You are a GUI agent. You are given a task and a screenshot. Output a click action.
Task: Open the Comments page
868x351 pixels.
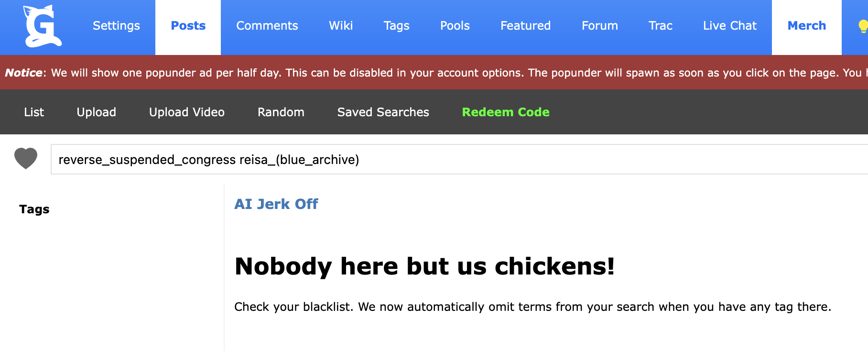pos(267,26)
